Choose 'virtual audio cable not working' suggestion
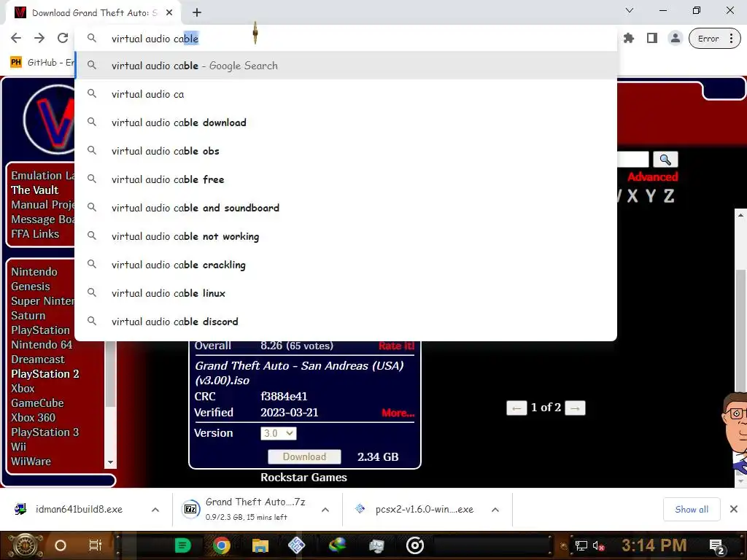747x560 pixels. pyautogui.click(x=347, y=236)
